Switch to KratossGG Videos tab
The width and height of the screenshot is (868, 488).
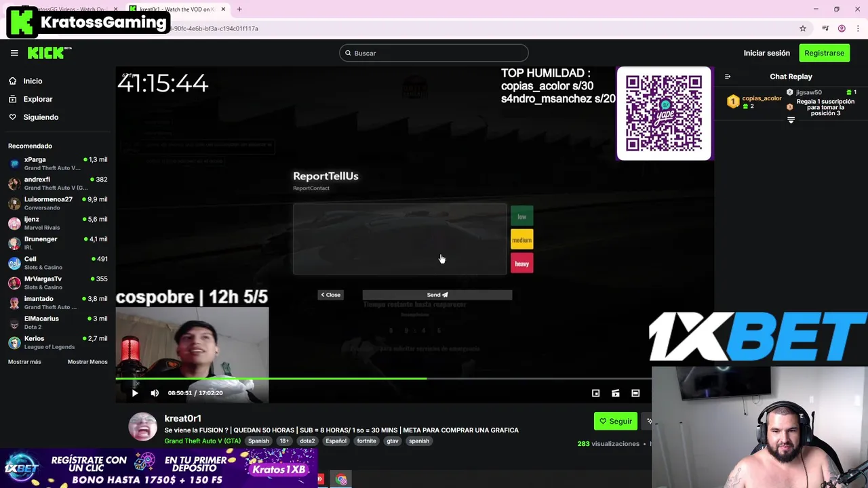coord(71,9)
